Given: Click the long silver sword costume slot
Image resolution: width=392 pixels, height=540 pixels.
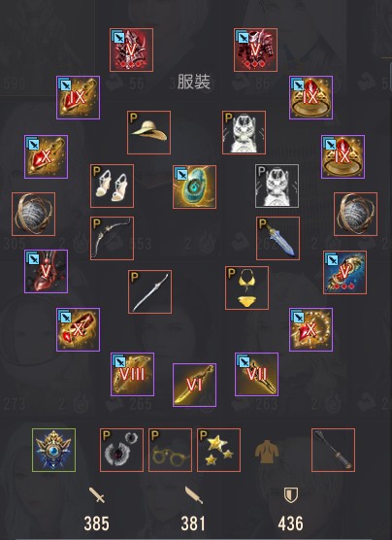Looking at the screenshot, I should (x=150, y=291).
